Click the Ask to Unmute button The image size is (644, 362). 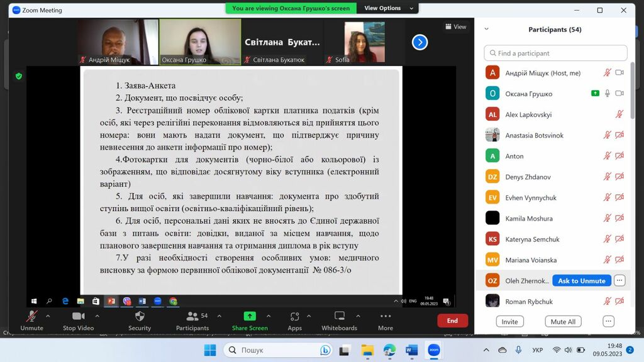[581, 281]
